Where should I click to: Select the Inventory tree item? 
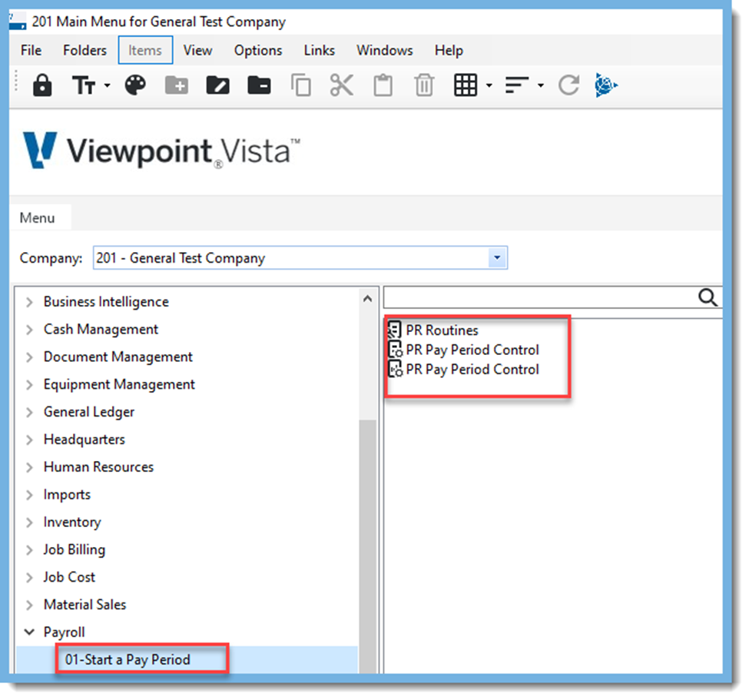(72, 523)
